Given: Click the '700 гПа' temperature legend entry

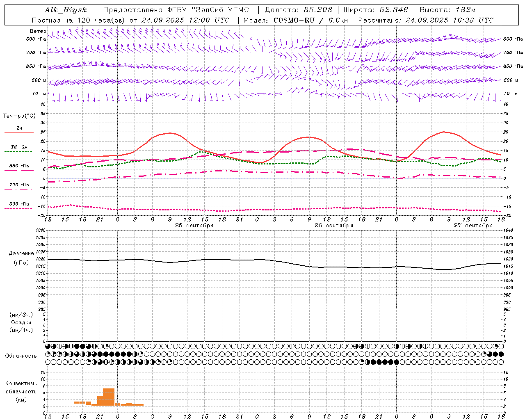Looking at the screenshot, I should (x=19, y=185).
